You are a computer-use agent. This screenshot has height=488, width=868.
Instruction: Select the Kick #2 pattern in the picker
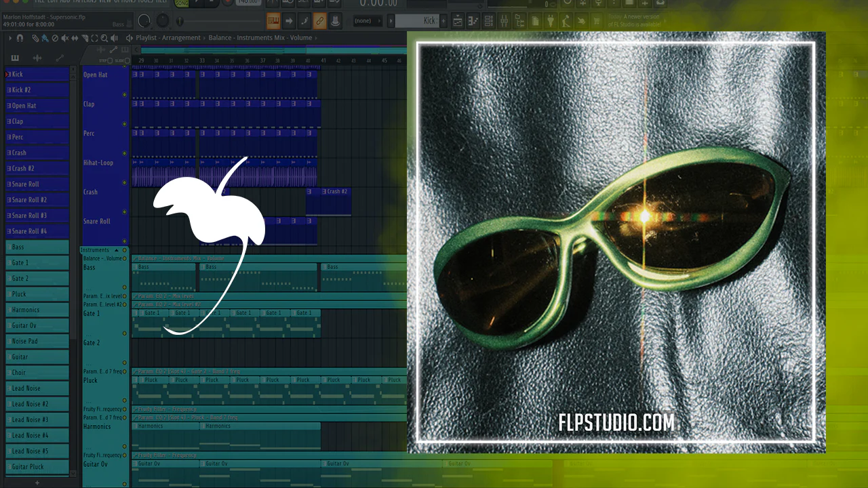37,90
